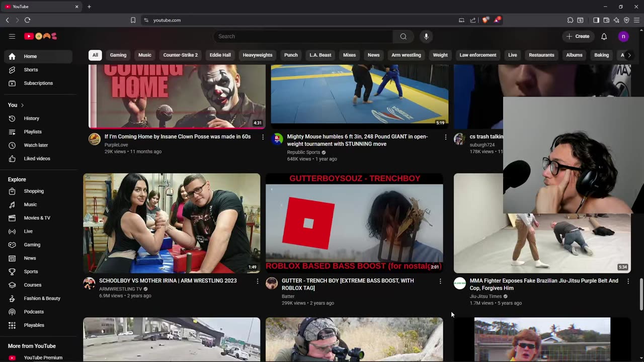Open Brave VPN shield icon
The height and width of the screenshot is (362, 644).
click(x=626, y=20)
